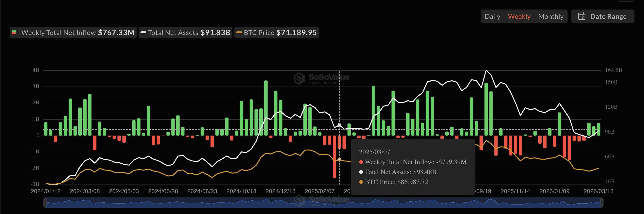
Task: Click the calendar icon on the Date Range button
Action: click(582, 16)
